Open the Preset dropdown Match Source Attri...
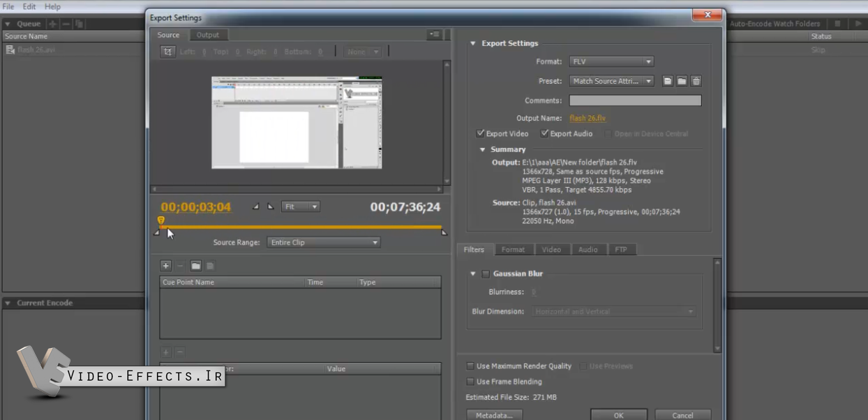Viewport: 868px width, 420px height. (611, 81)
